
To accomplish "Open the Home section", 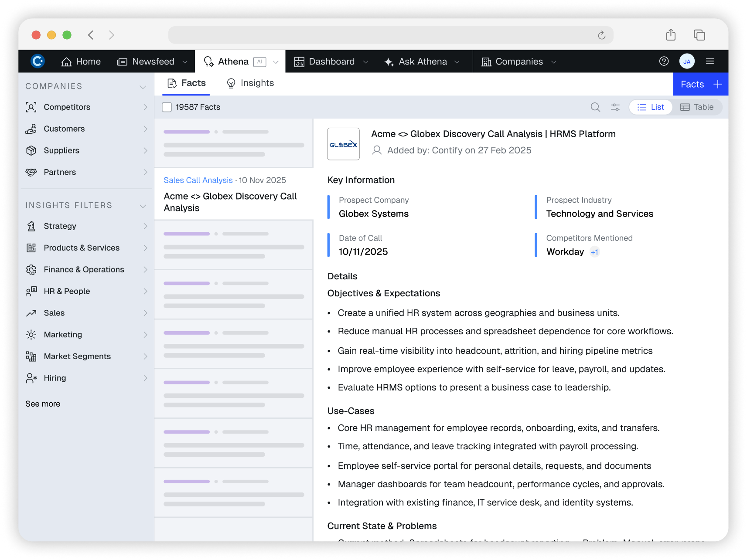I will 81,61.
